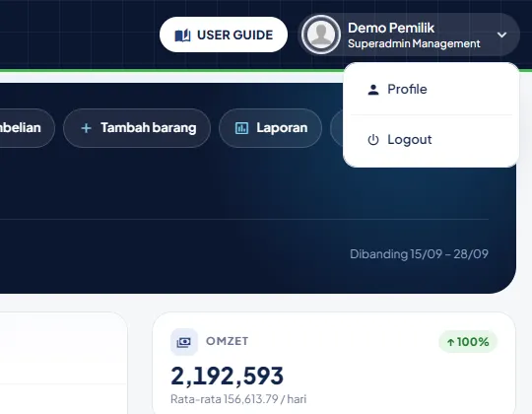Click the plus icon on Tambah barang
532x414 pixels.
coord(86,128)
